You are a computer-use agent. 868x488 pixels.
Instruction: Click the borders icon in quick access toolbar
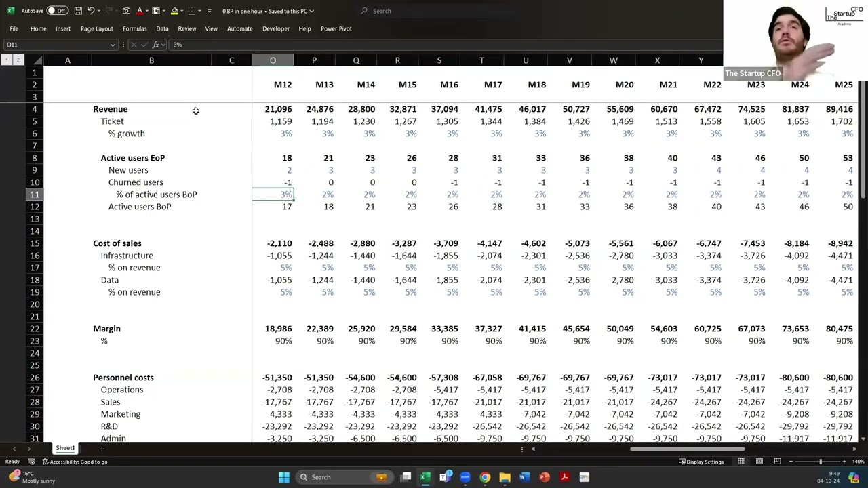click(191, 11)
